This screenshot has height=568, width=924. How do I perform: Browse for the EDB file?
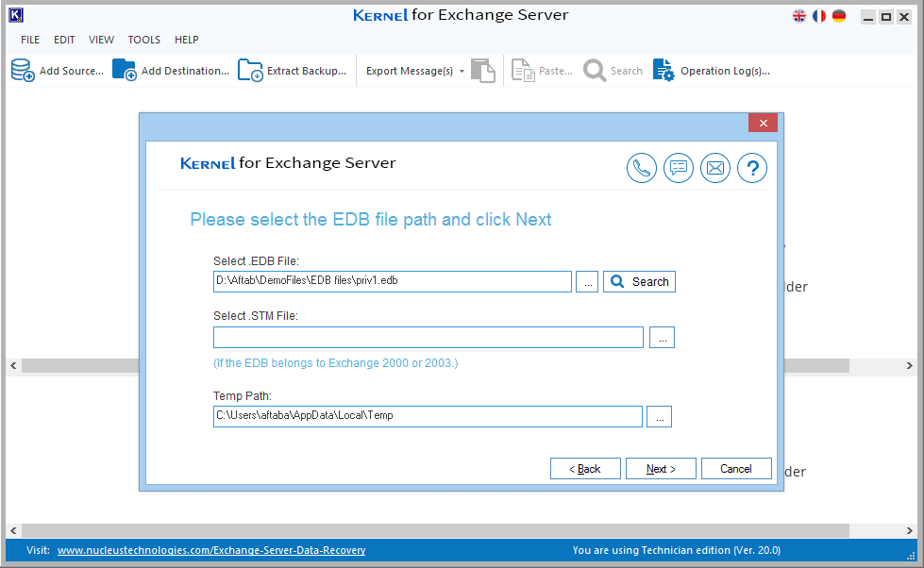[587, 282]
